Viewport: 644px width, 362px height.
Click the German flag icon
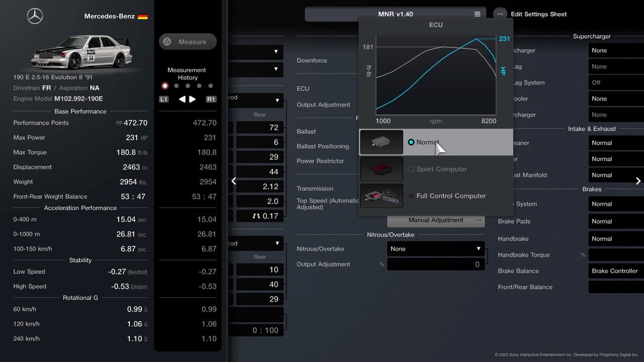(x=143, y=16)
